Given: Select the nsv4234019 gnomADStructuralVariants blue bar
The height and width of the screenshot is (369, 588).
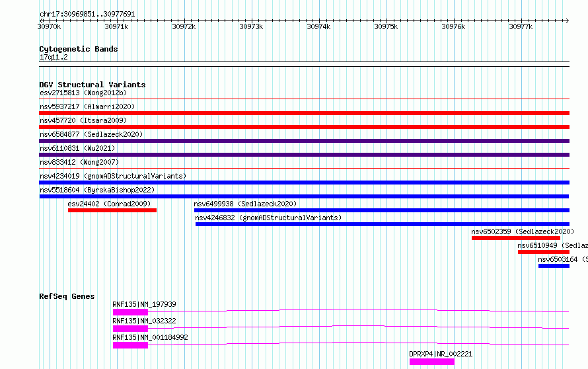Looking at the screenshot, I should [x=304, y=183].
